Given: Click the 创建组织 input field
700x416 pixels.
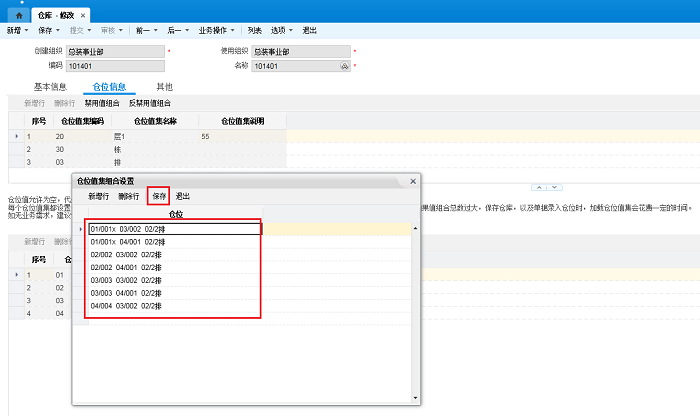Looking at the screenshot, I should coord(115,52).
